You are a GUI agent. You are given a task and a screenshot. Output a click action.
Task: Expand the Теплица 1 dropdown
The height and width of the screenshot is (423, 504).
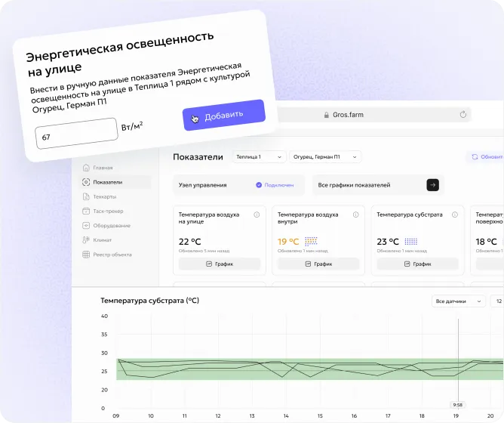[259, 157]
